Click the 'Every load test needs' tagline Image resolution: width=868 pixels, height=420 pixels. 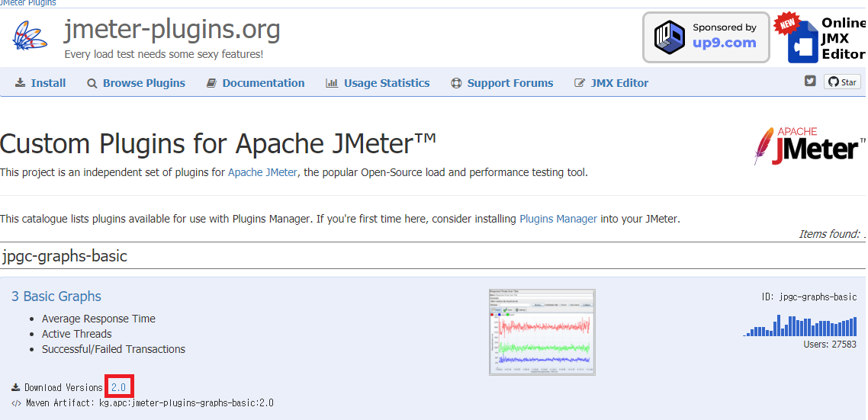pos(164,54)
